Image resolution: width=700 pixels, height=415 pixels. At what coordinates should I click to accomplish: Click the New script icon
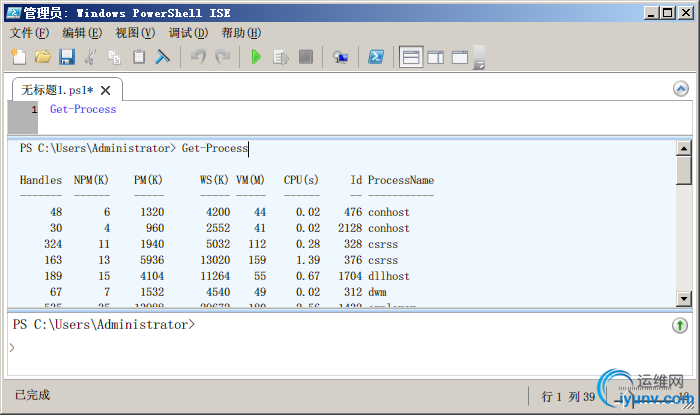[18, 57]
